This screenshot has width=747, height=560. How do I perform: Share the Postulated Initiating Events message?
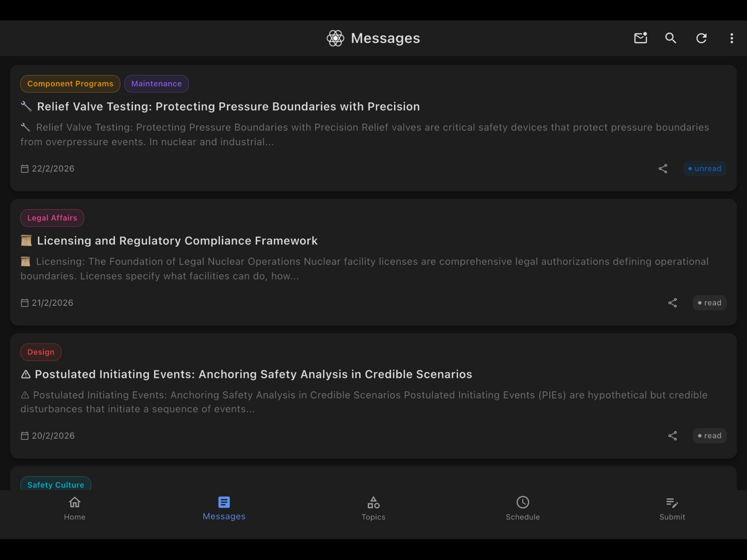pyautogui.click(x=672, y=436)
